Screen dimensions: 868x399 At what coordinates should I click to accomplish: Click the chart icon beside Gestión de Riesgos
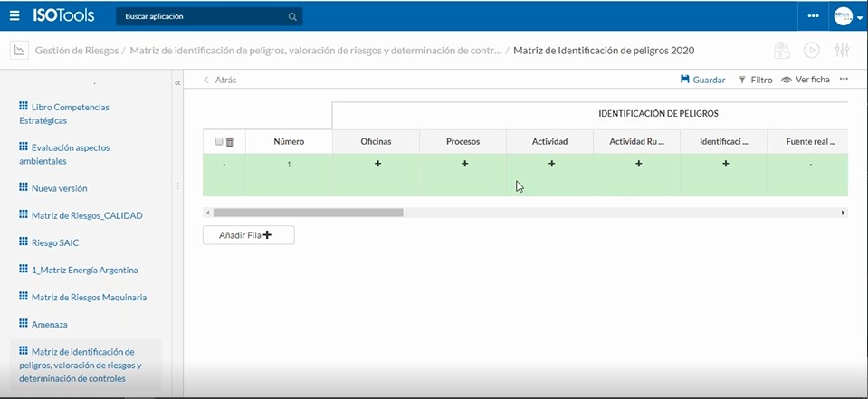[x=19, y=51]
